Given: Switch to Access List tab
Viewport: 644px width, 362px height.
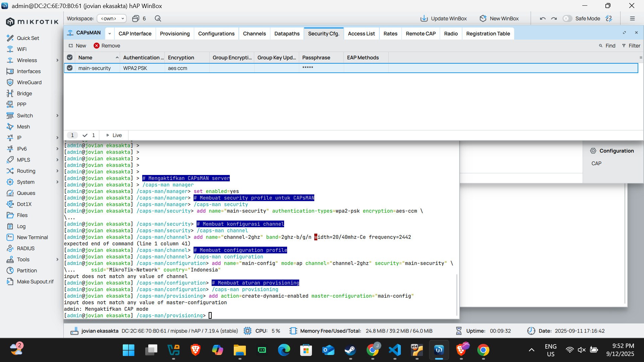Looking at the screenshot, I should point(361,34).
